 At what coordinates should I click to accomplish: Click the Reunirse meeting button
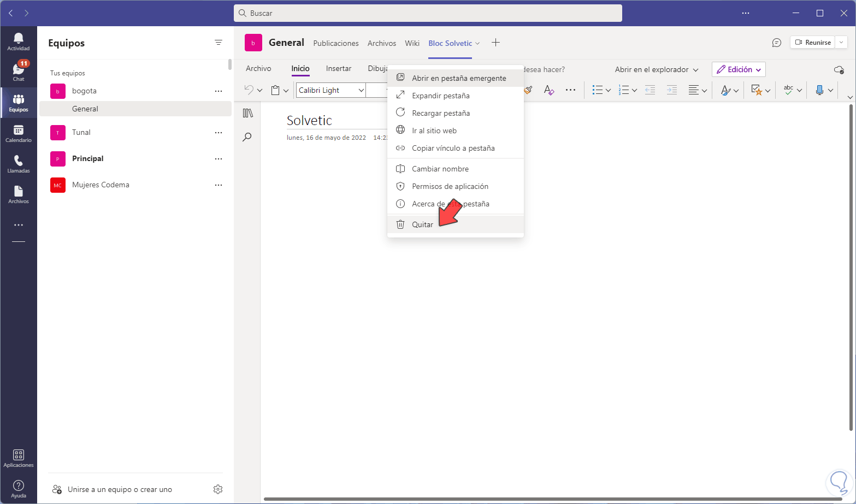[813, 43]
